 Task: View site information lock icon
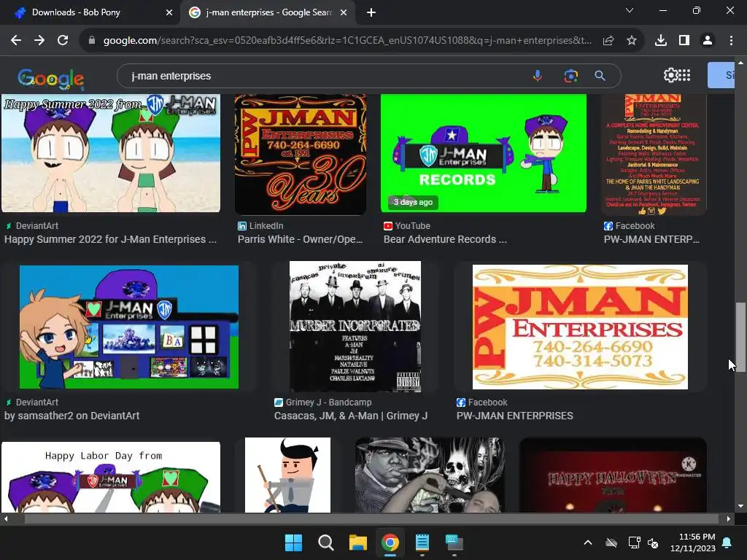tap(92, 41)
